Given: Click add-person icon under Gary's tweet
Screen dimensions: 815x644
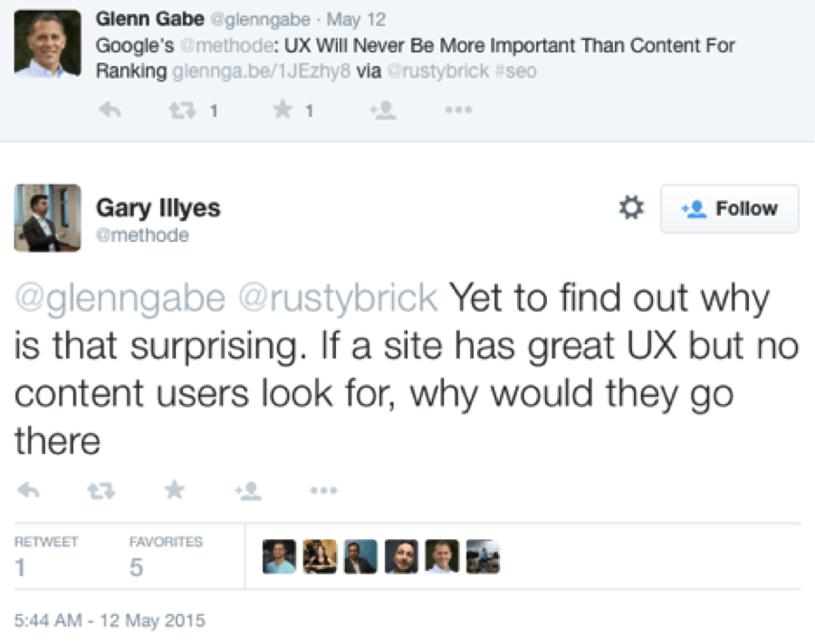Looking at the screenshot, I should pos(248,490).
